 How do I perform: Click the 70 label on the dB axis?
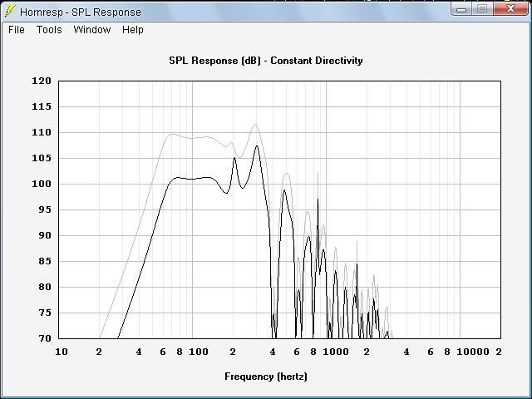tap(45, 339)
